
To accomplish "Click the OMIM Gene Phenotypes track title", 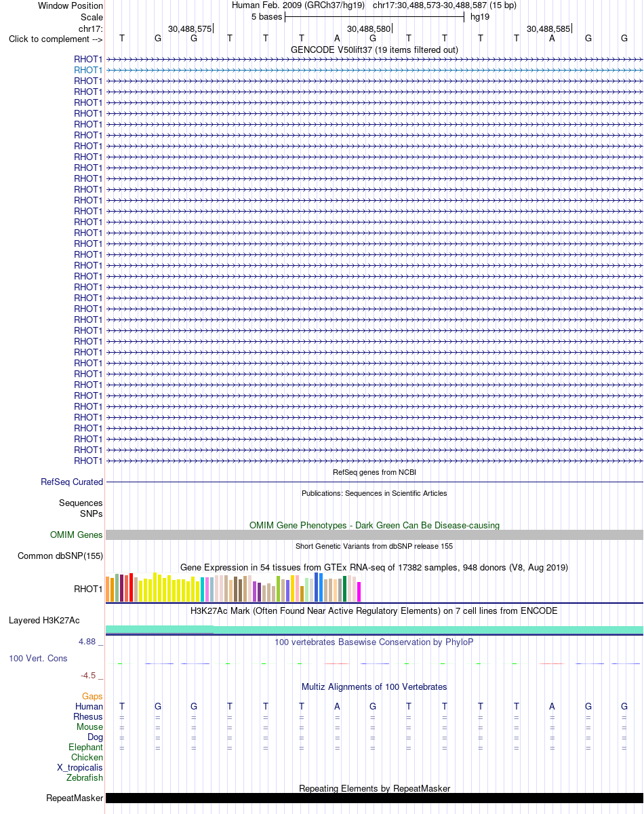I will tap(374, 525).
